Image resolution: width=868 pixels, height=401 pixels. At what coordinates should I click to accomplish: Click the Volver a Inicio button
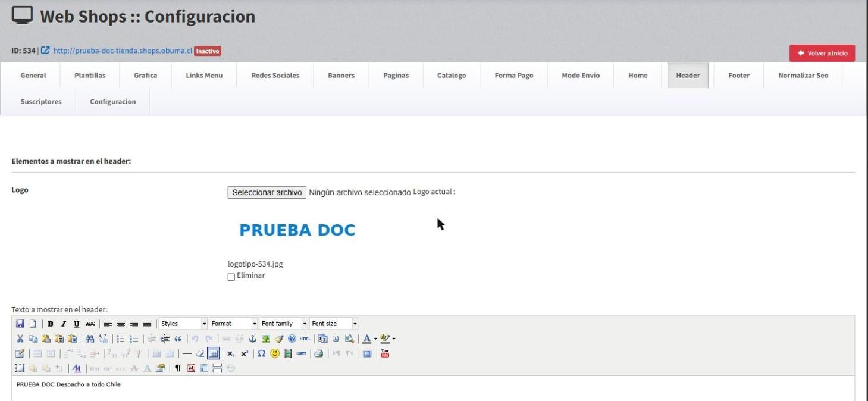click(x=822, y=53)
